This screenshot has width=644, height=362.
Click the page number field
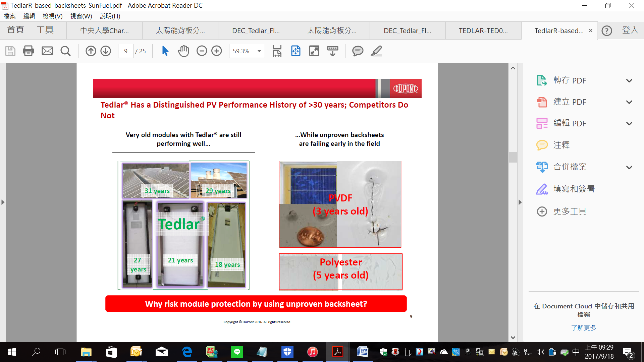point(126,51)
